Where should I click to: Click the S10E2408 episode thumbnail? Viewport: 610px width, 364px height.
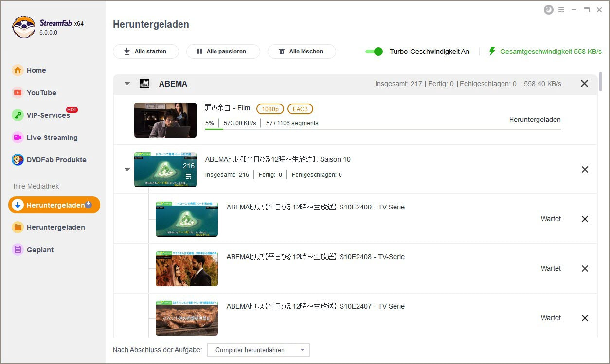(x=187, y=269)
